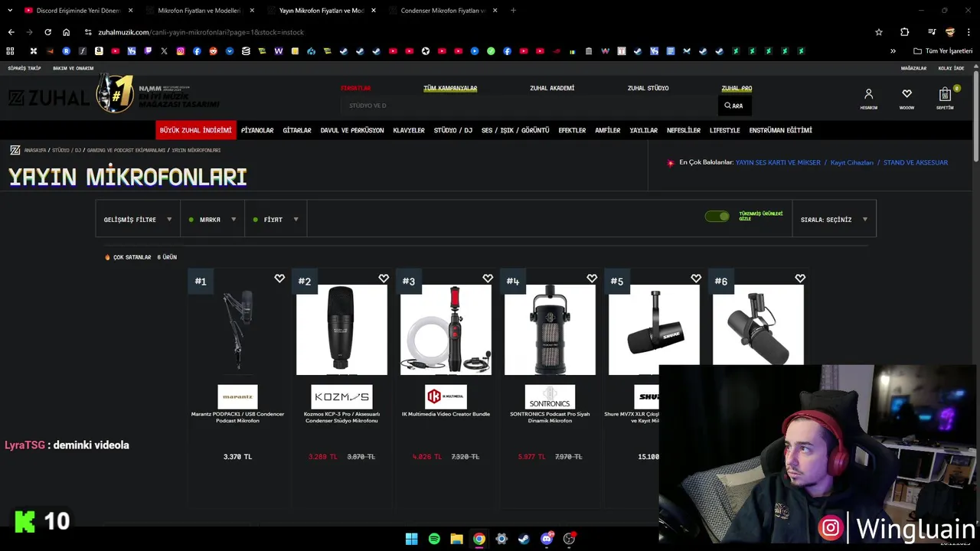Click the Zuhal logo in header
The height and width of the screenshot is (551, 980).
tap(48, 98)
